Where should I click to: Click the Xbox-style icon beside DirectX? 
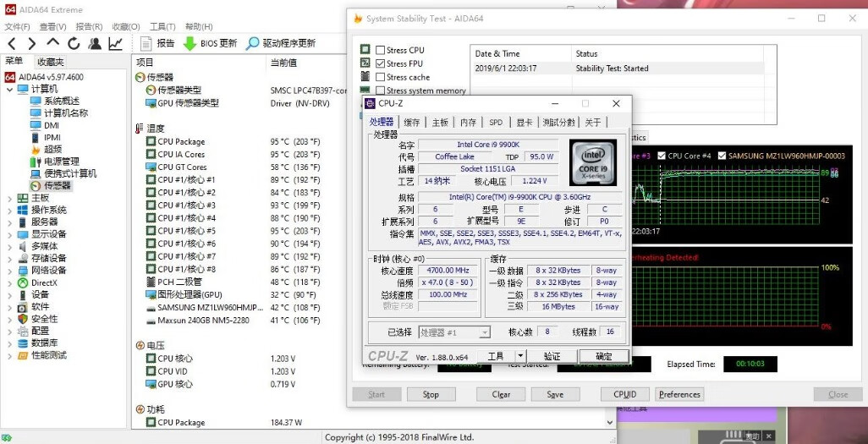pyautogui.click(x=23, y=282)
